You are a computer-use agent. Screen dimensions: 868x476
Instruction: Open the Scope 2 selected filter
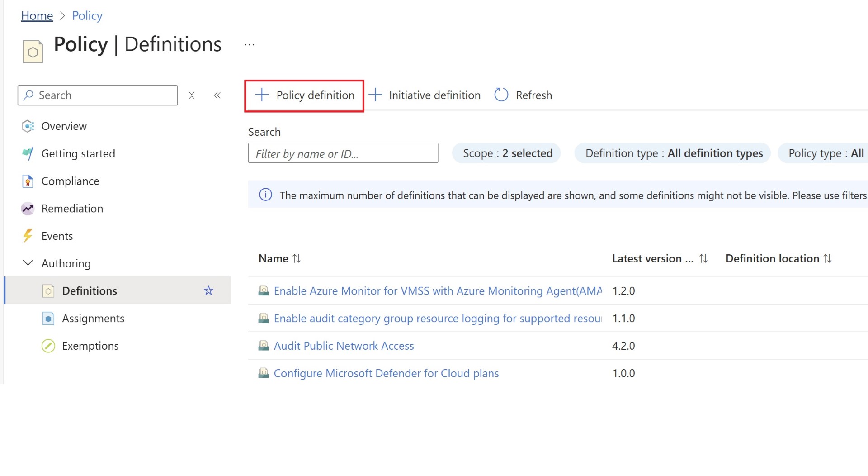tap(508, 153)
